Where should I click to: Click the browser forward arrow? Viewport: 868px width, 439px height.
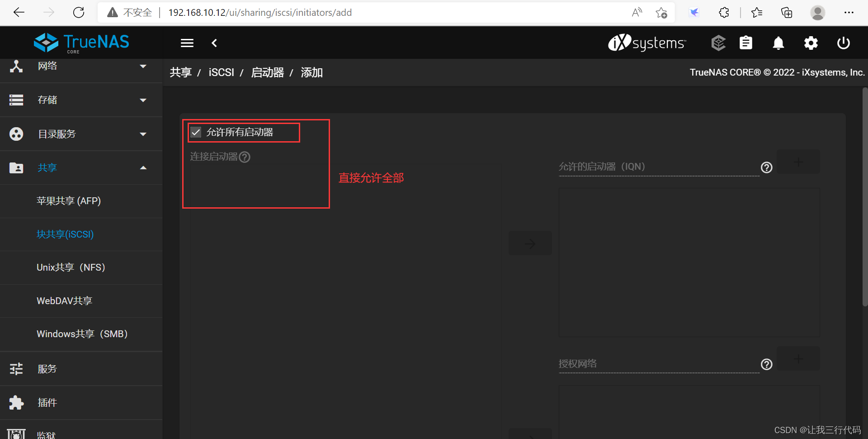click(x=49, y=13)
